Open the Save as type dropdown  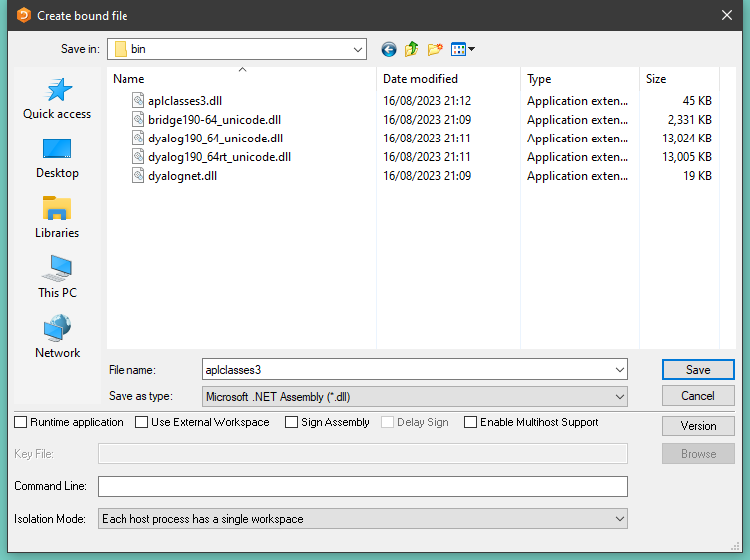(x=620, y=397)
